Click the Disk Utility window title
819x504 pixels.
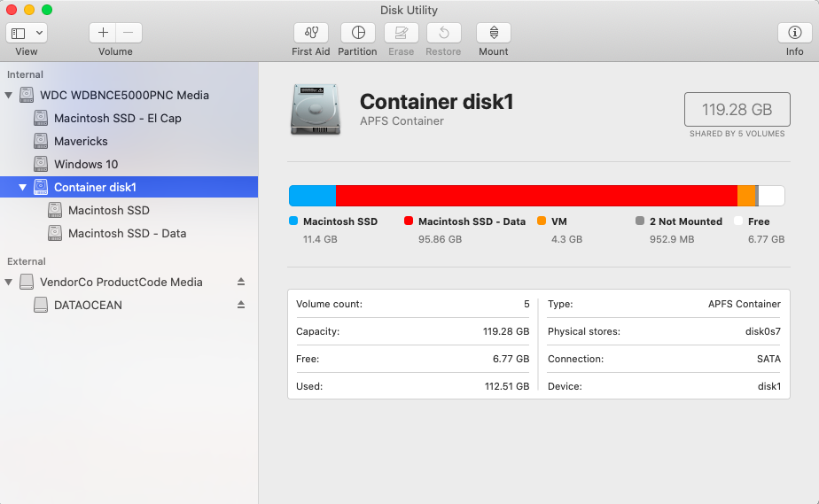(409, 11)
